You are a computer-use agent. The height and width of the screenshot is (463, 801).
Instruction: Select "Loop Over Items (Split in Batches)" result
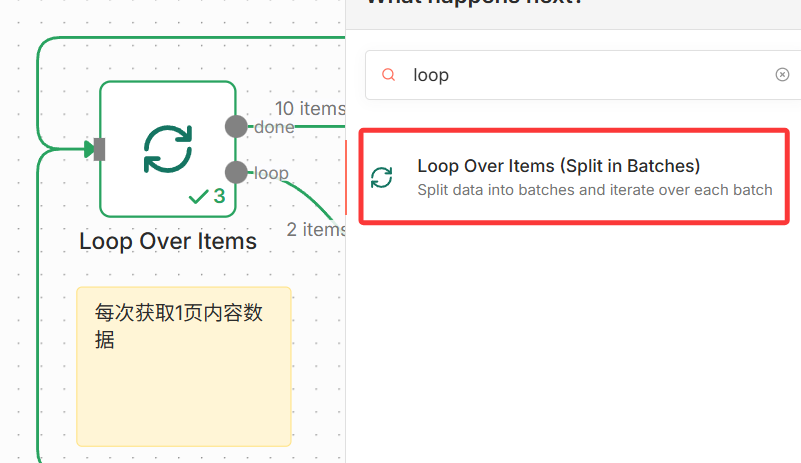[x=558, y=166]
